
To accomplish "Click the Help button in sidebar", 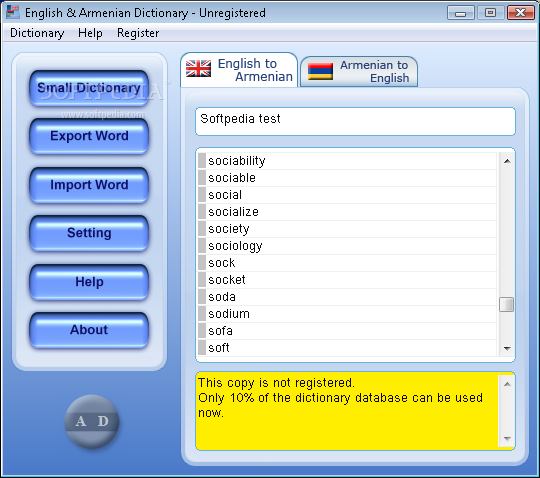I will 89,282.
